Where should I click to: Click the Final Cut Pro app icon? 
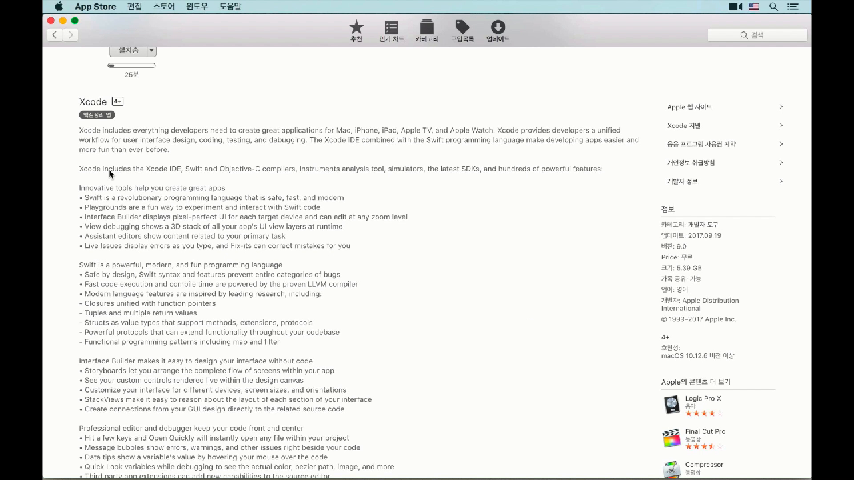pos(672,438)
